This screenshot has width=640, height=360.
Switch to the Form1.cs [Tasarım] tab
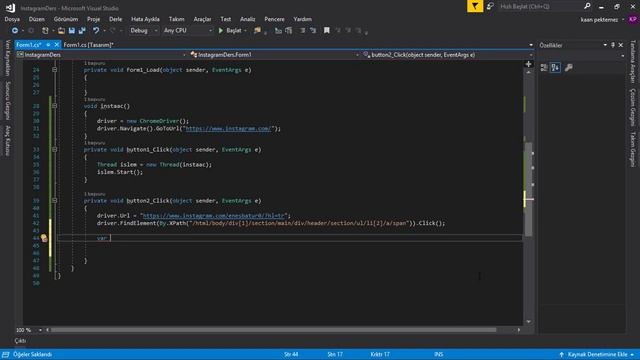pos(89,45)
